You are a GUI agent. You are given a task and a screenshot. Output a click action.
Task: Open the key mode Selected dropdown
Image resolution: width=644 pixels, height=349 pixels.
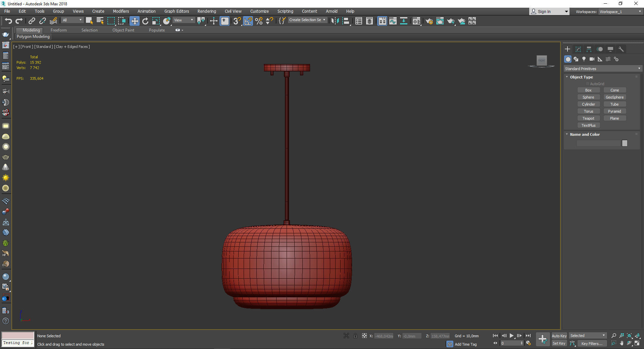click(x=588, y=336)
